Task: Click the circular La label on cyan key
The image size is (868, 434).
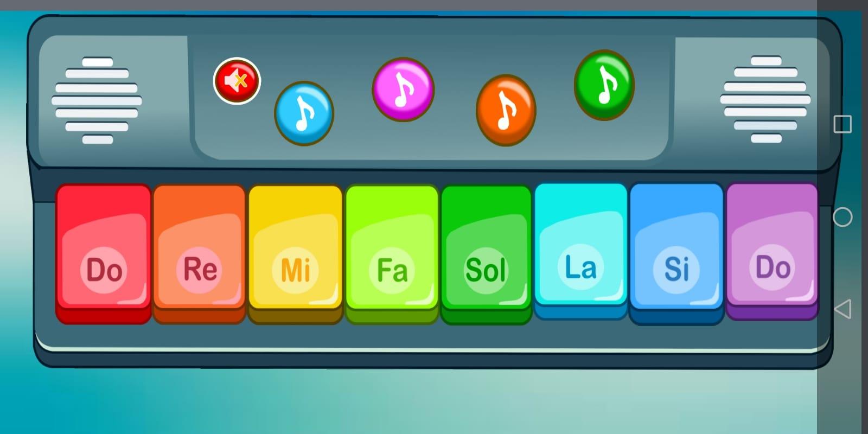Action: pyautogui.click(x=580, y=267)
